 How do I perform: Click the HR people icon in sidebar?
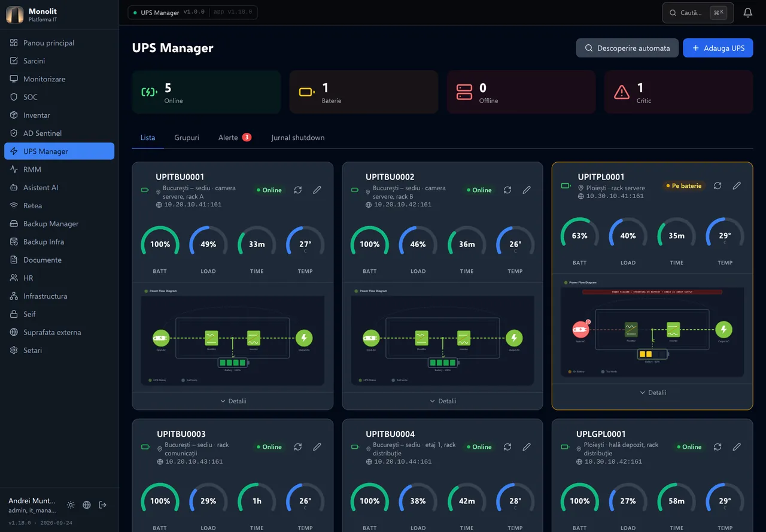pyautogui.click(x=14, y=278)
